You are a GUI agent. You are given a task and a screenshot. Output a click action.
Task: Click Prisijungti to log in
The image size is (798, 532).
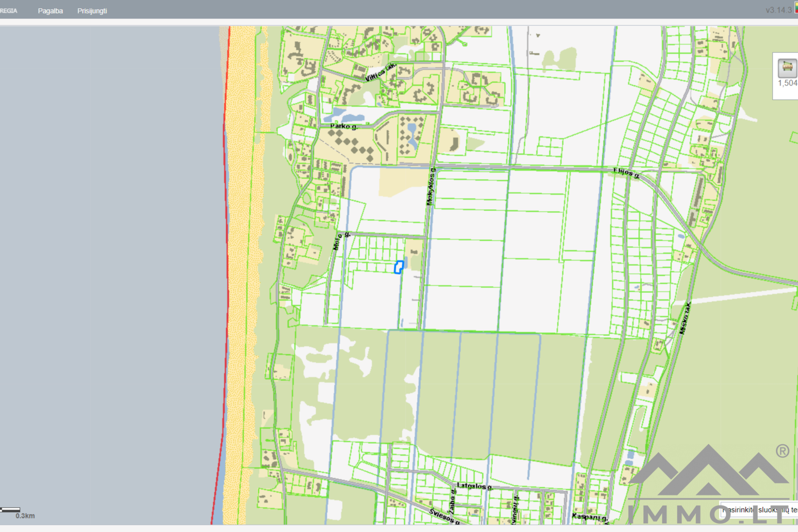[92, 11]
